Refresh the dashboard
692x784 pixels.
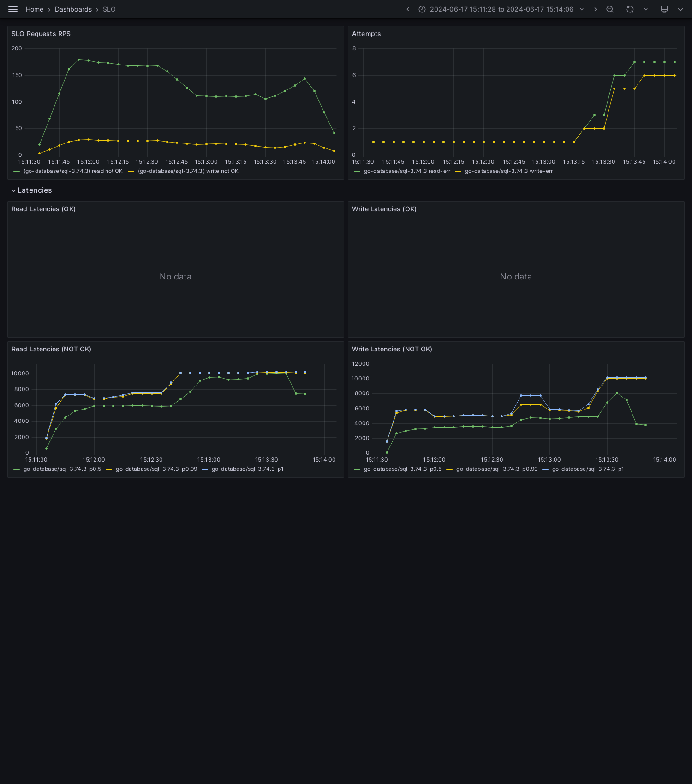pos(630,9)
